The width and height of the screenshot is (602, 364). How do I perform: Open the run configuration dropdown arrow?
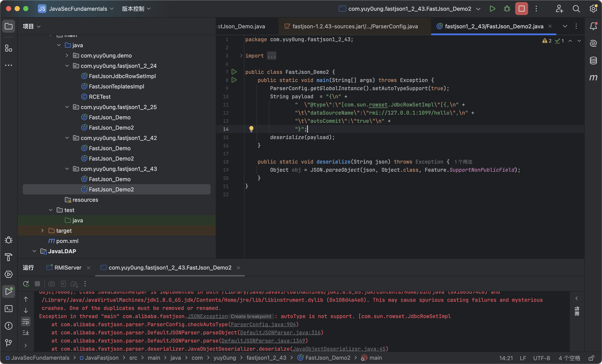[x=478, y=9]
